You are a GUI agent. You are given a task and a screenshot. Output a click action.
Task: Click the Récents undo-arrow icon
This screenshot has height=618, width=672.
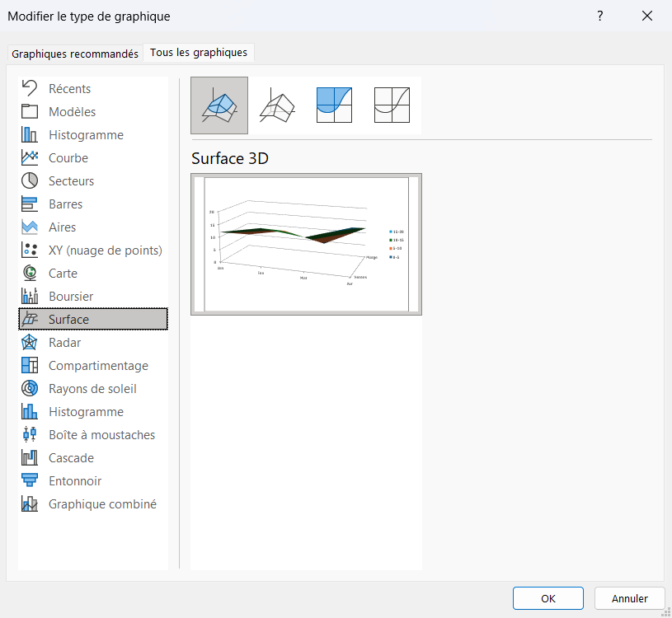tap(30, 88)
